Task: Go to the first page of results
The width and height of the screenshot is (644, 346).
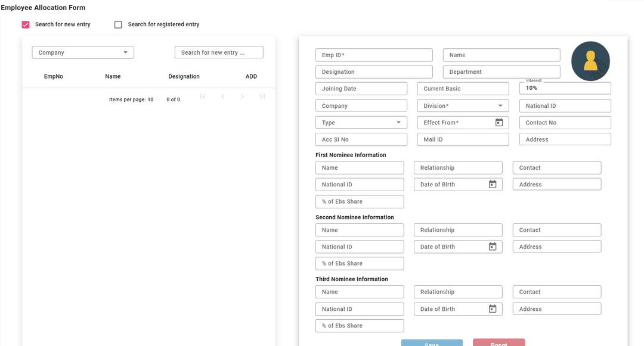Action: (x=203, y=96)
